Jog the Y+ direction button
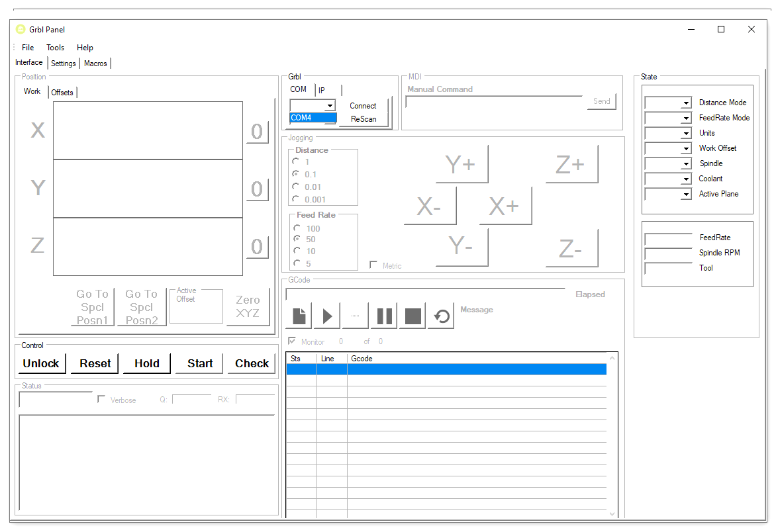This screenshot has width=776, height=532. click(461, 164)
